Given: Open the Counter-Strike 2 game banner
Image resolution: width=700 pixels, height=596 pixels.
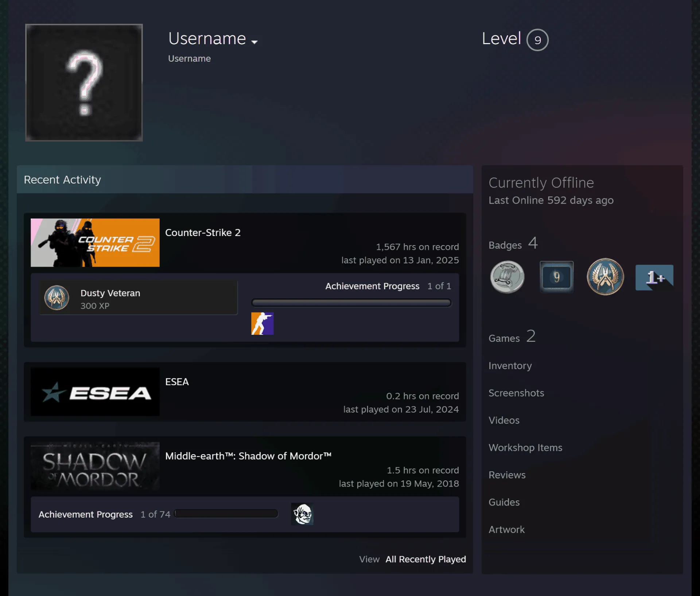Looking at the screenshot, I should click(95, 243).
